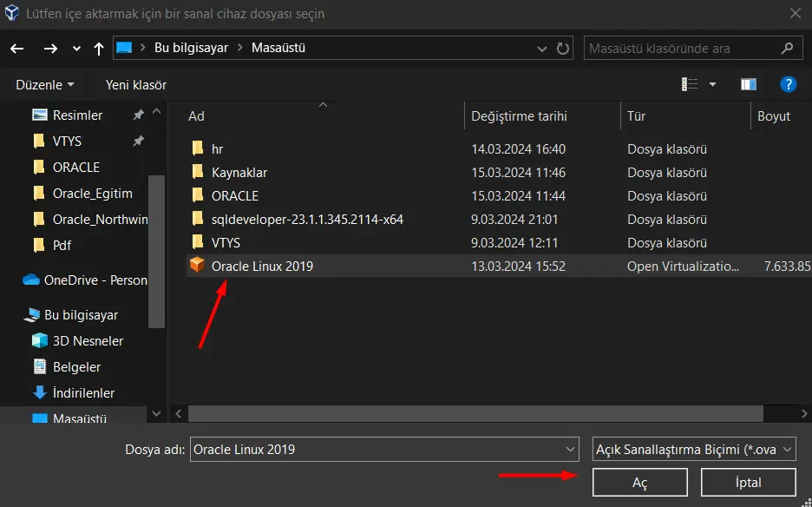Refresh the Masaüstü folder listing
This screenshot has height=507, width=812.
[x=563, y=49]
